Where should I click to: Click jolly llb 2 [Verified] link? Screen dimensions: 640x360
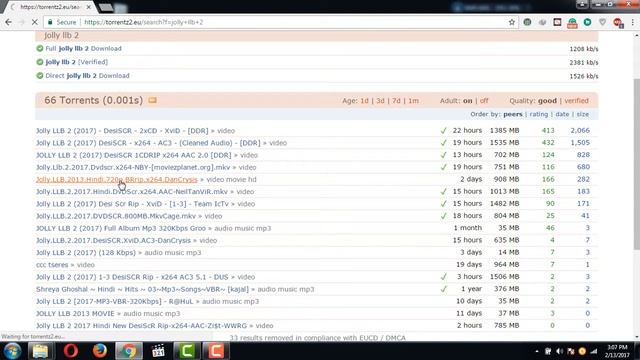point(76,62)
